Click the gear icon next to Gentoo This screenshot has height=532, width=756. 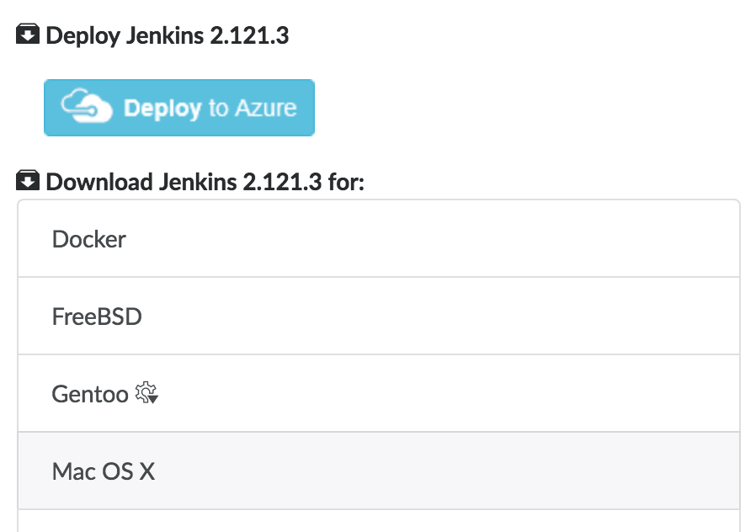point(147,393)
